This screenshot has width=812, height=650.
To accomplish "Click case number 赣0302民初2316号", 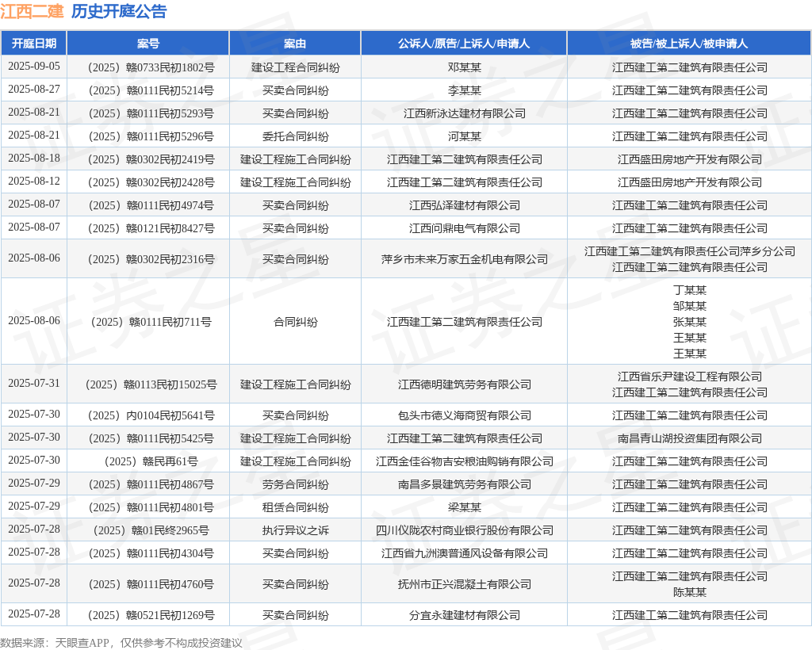I will pos(151,259).
